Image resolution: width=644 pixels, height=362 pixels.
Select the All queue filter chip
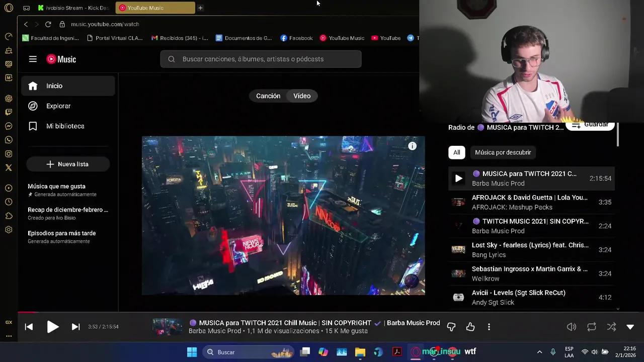click(456, 152)
